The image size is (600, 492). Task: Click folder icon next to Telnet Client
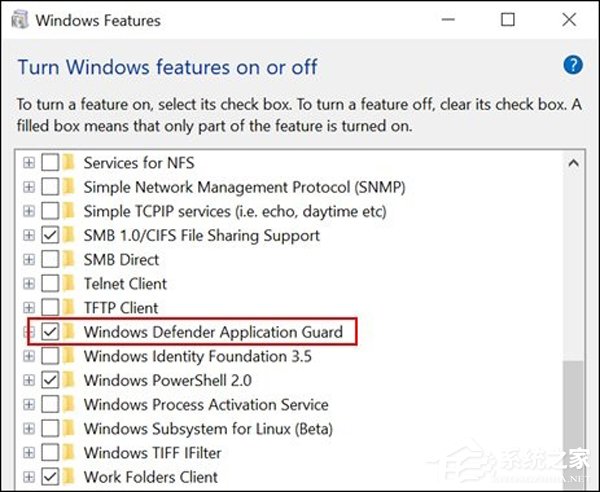click(70, 284)
